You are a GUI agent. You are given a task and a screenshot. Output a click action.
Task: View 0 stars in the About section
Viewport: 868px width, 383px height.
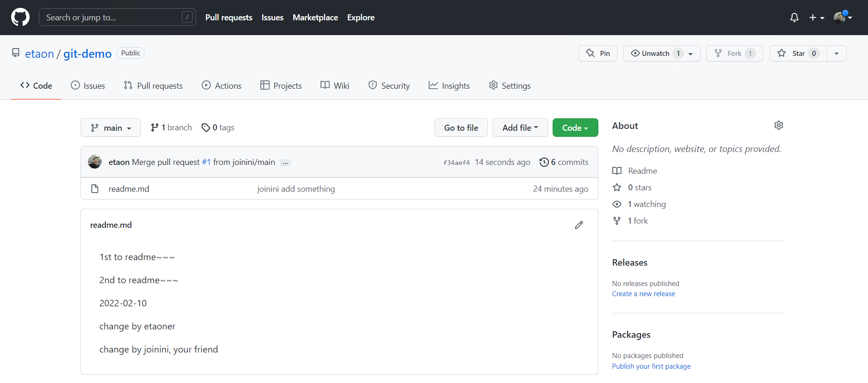point(632,188)
